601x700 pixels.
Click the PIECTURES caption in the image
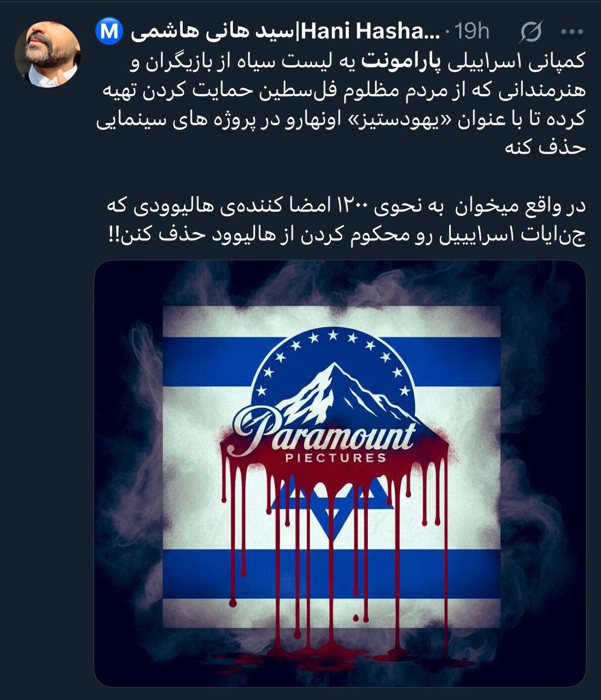click(x=335, y=458)
